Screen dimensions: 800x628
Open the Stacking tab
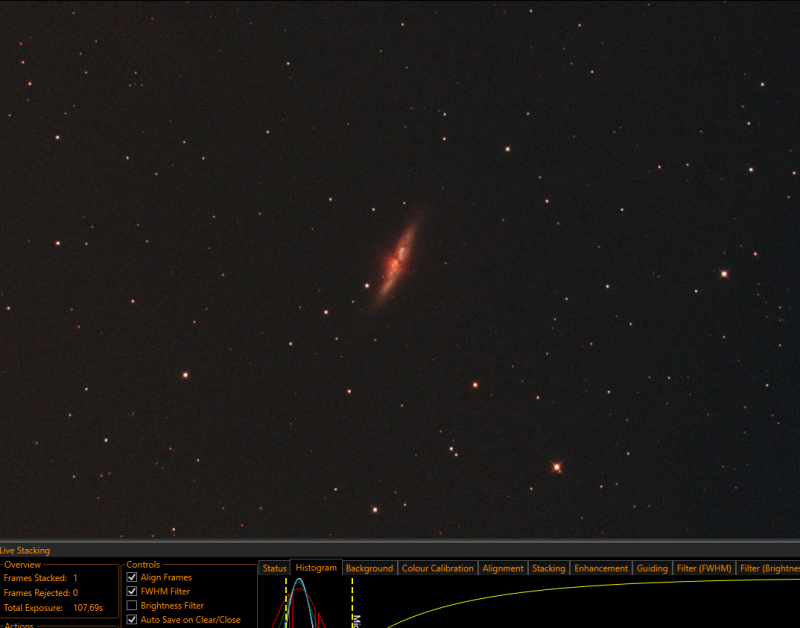pos(548,568)
